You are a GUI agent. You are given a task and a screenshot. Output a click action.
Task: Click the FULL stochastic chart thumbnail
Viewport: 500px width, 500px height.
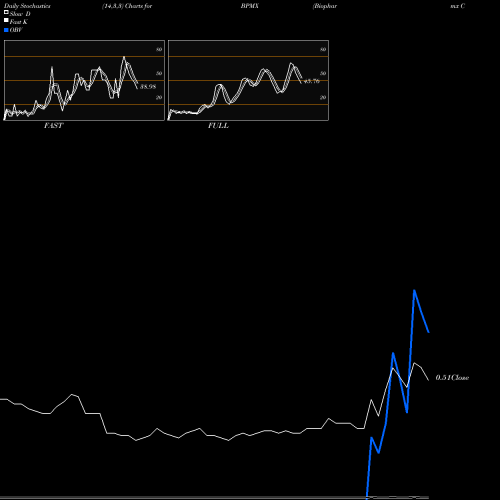click(x=248, y=80)
